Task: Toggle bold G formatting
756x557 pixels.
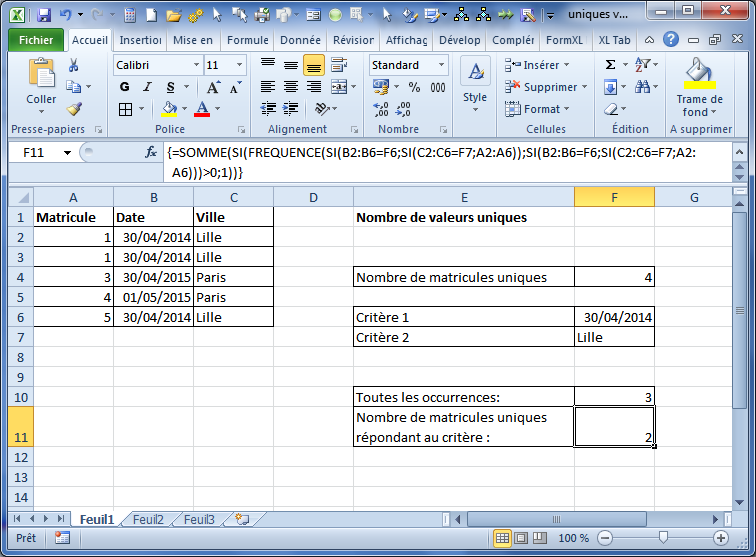Action: (124, 87)
